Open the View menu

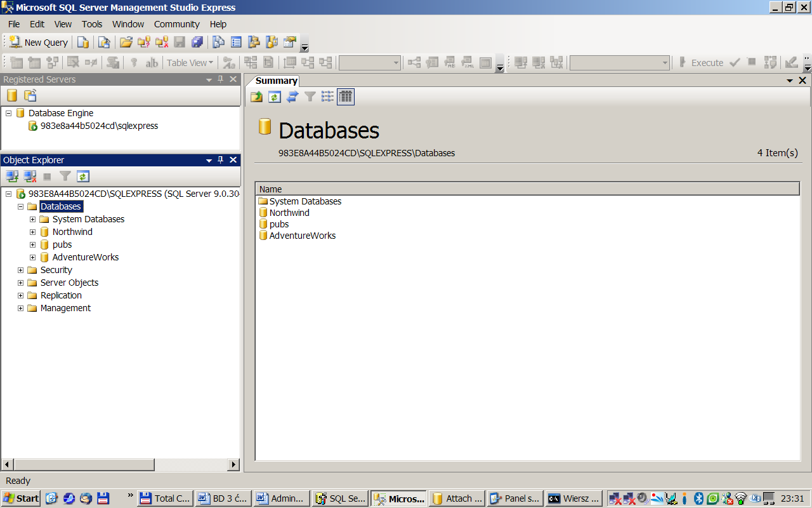[x=63, y=24]
